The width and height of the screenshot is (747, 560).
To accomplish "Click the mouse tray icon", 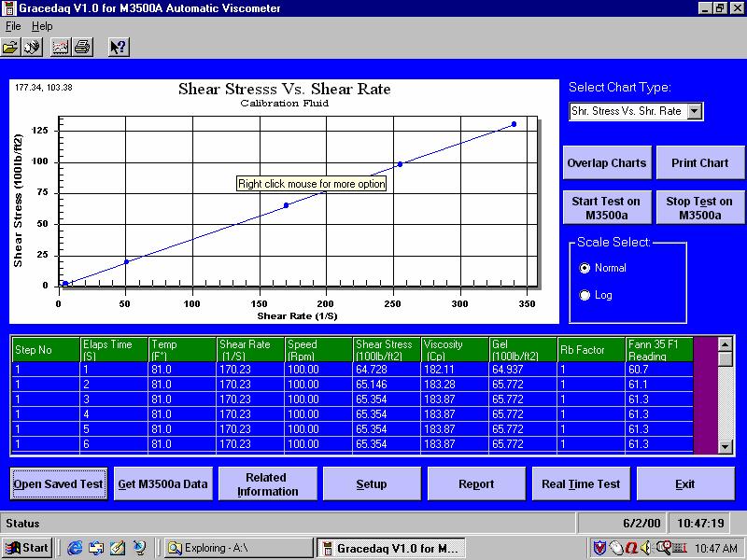I will 615,548.
